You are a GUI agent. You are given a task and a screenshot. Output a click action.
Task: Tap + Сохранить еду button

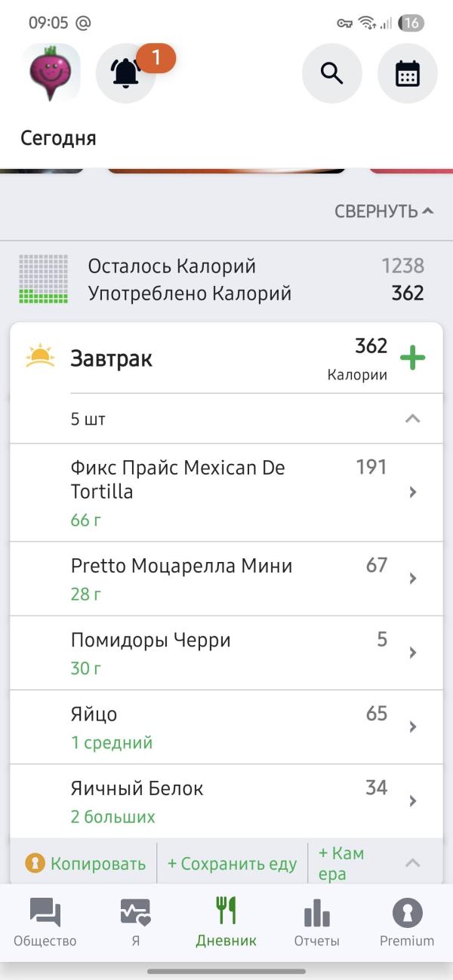(x=232, y=864)
